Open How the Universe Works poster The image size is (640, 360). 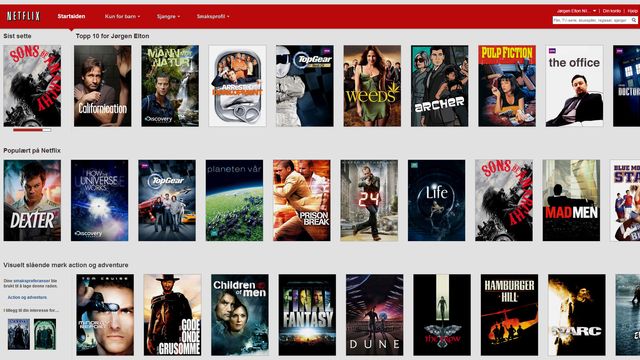[x=100, y=200]
